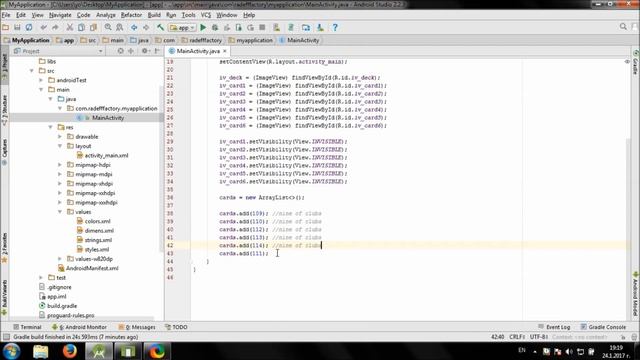Screen dimensions: 640x360
Task: Expand the test folder
Action: click(x=41, y=277)
